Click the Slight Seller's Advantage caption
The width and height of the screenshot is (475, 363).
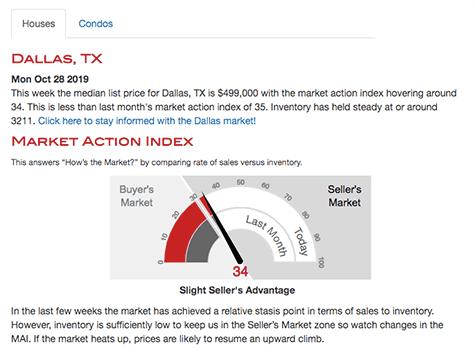[x=237, y=290]
